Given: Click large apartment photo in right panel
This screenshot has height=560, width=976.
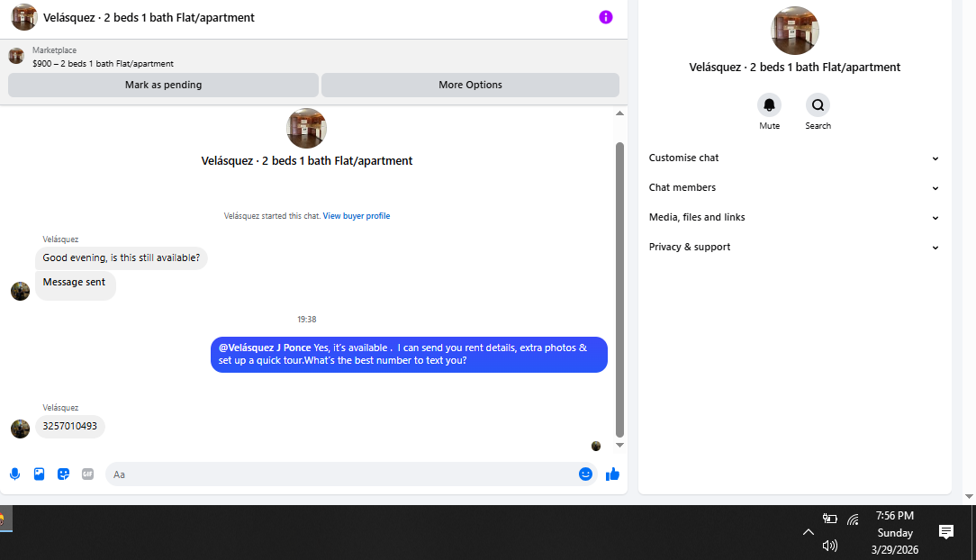Looking at the screenshot, I should (x=795, y=31).
